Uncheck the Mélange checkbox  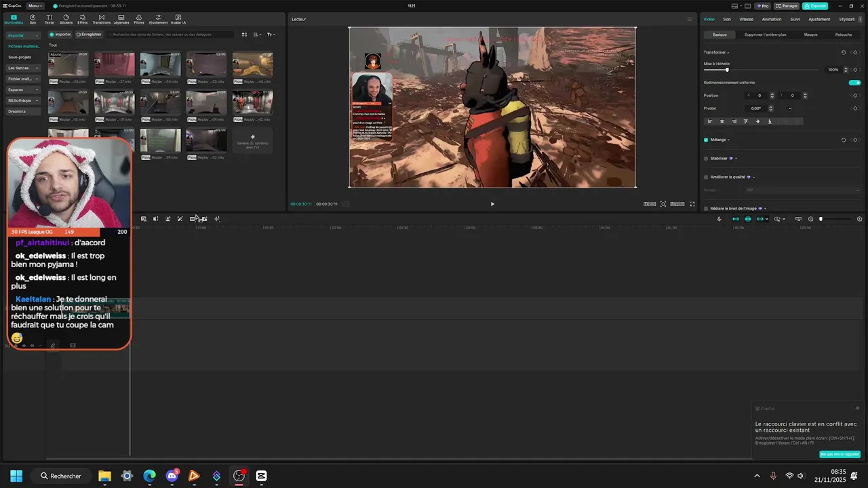(x=706, y=140)
